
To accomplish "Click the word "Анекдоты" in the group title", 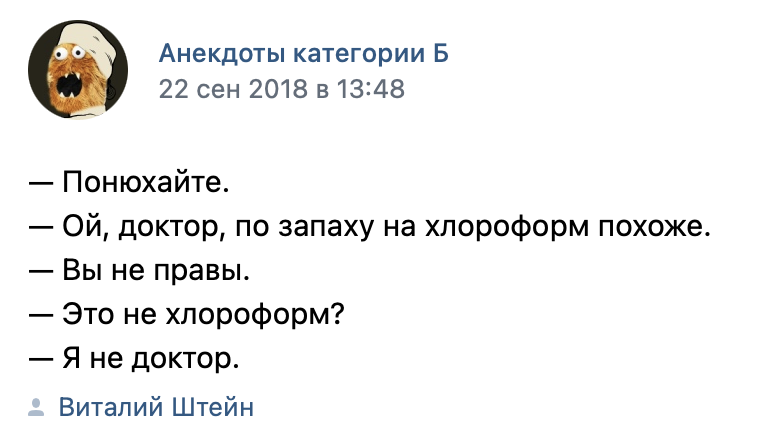I will point(211,53).
